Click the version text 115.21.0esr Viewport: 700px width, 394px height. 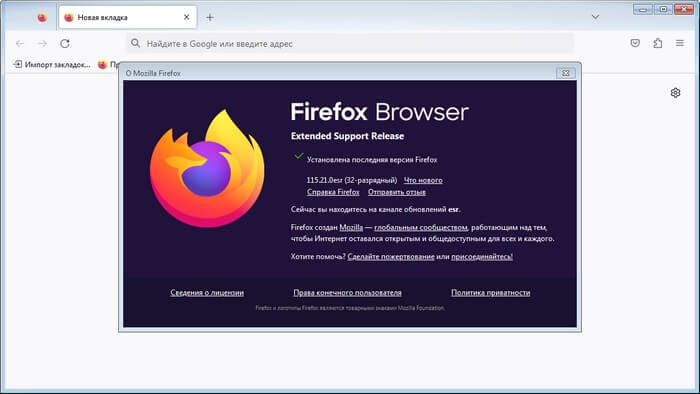click(325, 180)
